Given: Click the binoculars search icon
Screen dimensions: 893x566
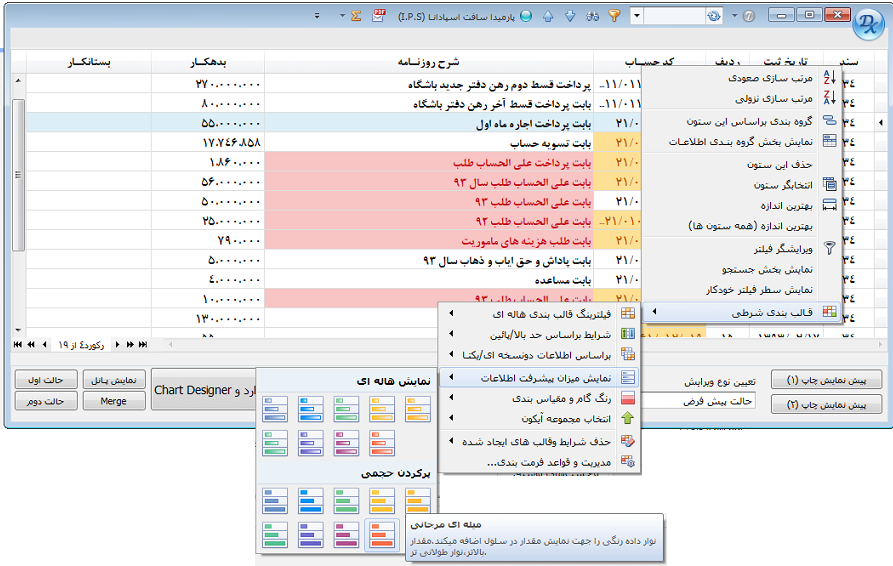Looking at the screenshot, I should (x=592, y=16).
